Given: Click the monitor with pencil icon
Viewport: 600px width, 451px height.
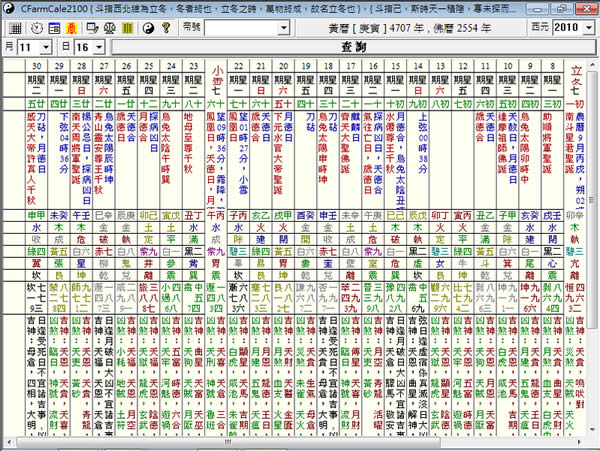Looking at the screenshot, I should coord(92,28).
